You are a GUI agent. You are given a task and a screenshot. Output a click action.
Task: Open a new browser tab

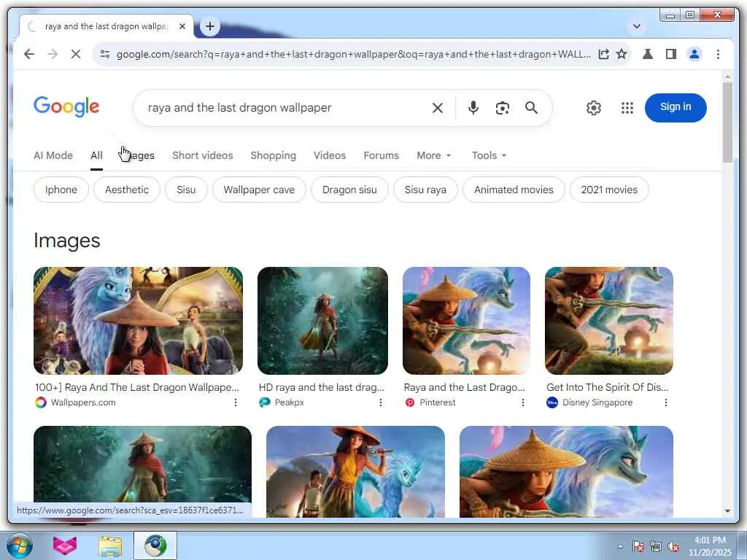pos(210,26)
